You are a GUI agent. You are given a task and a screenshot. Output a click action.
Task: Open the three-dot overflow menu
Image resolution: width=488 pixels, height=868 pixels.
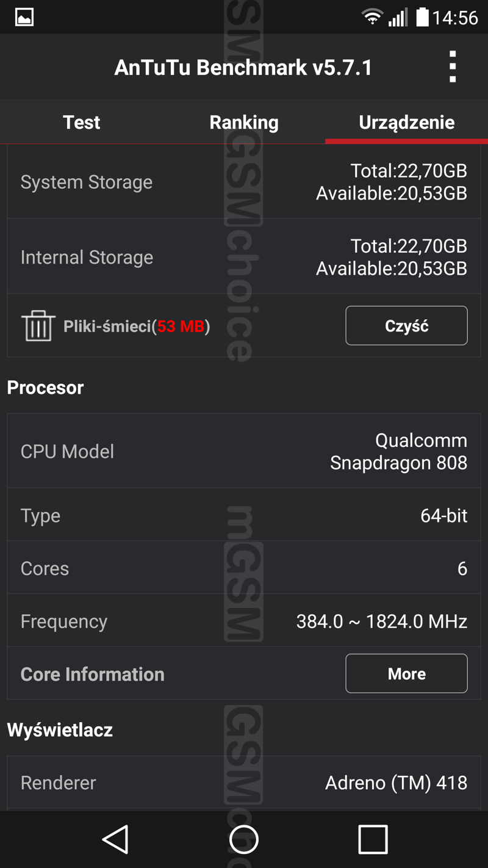tap(452, 67)
